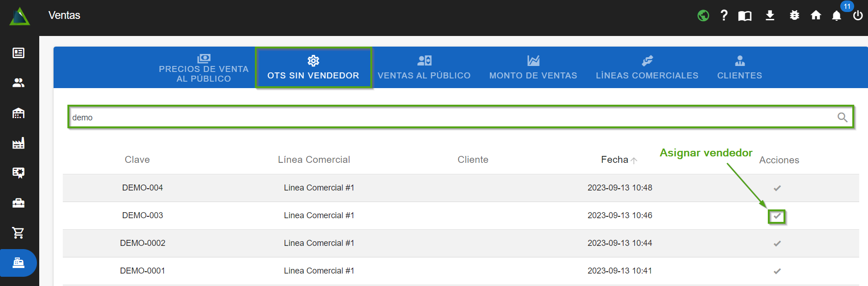Click the globe language icon
The width and height of the screenshot is (868, 286).
(x=703, y=16)
